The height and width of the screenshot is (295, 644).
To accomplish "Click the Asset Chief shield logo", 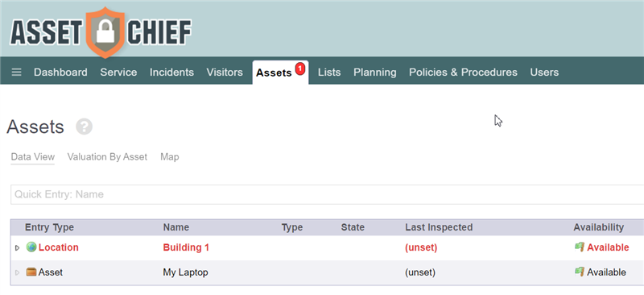I will 105,32.
